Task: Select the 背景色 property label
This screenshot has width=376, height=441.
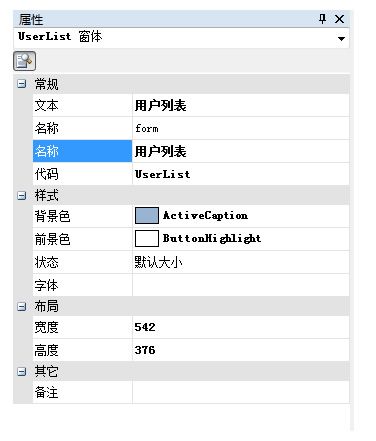Action: (52, 216)
